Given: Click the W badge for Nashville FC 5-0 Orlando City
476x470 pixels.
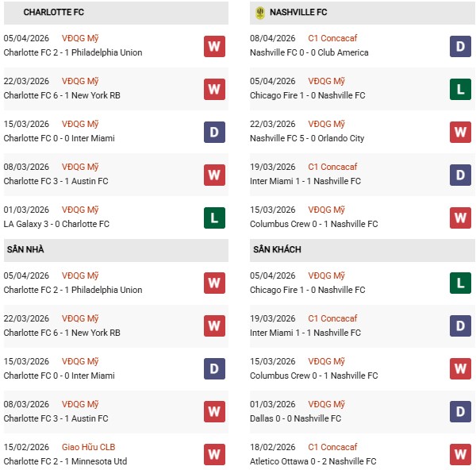Looking at the screenshot, I should pos(461,132).
